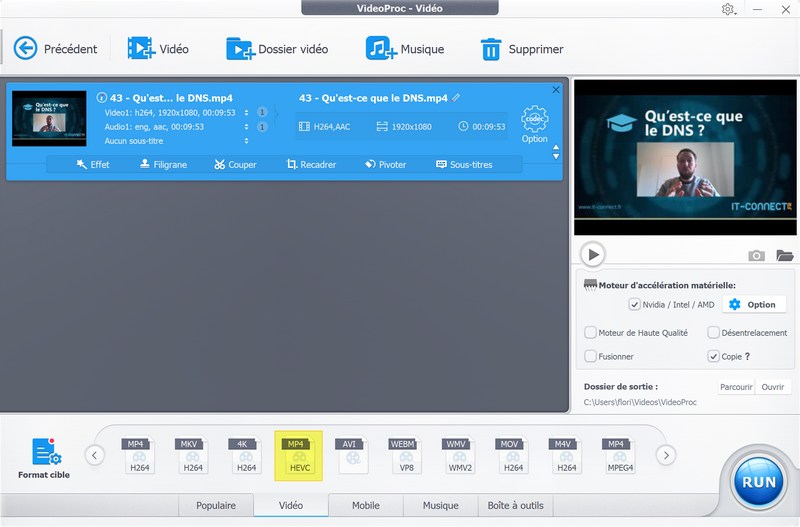This screenshot has height=527, width=800.
Task: Remove the DNS video item with its X
Action: point(556,90)
